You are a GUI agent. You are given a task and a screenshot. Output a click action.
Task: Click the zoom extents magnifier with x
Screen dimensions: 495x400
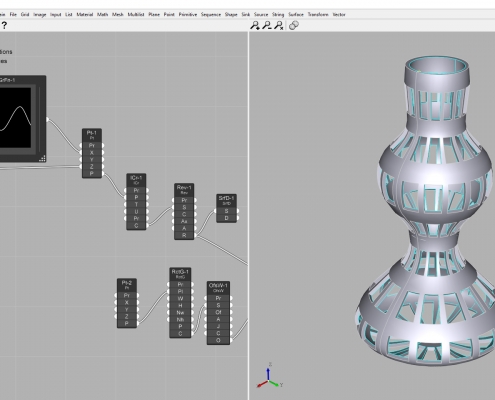(x=279, y=26)
